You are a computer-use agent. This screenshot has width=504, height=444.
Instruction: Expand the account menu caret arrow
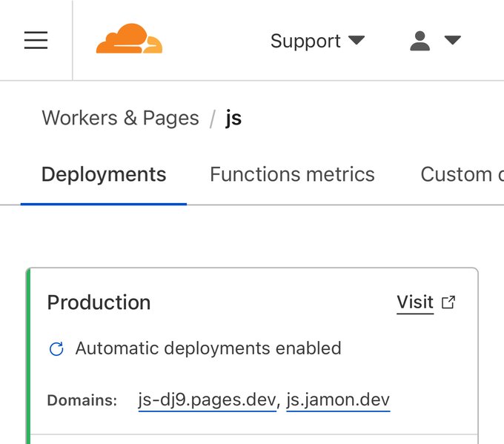pyautogui.click(x=453, y=40)
